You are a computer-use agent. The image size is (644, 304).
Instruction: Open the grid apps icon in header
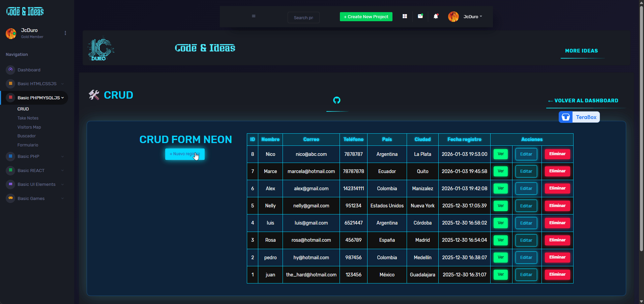(x=405, y=16)
